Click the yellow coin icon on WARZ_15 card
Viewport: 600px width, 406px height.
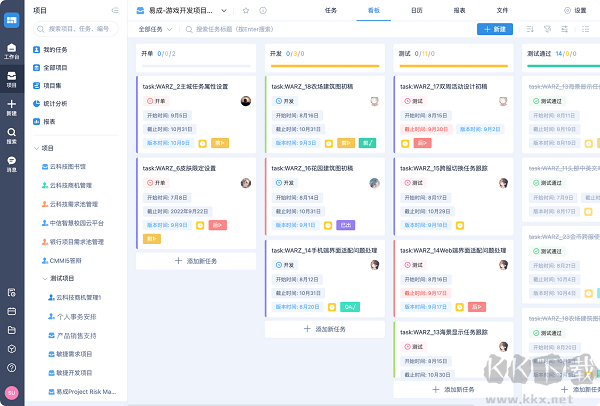click(x=460, y=225)
